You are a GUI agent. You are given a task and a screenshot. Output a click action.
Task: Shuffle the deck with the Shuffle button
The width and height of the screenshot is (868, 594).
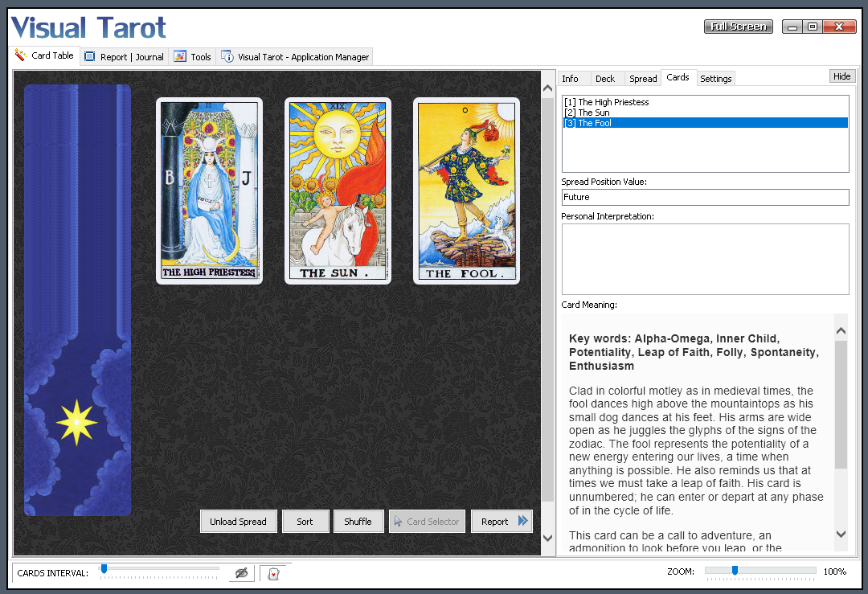(x=358, y=522)
